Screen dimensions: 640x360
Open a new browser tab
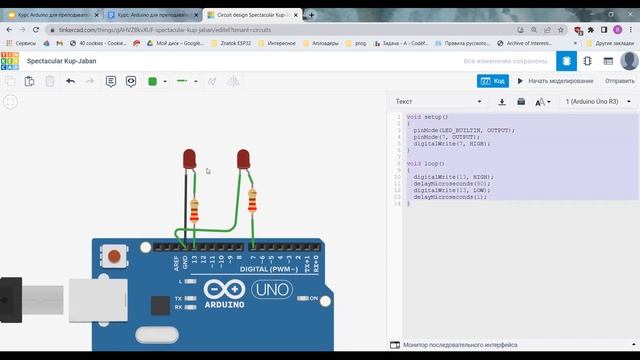(311, 15)
